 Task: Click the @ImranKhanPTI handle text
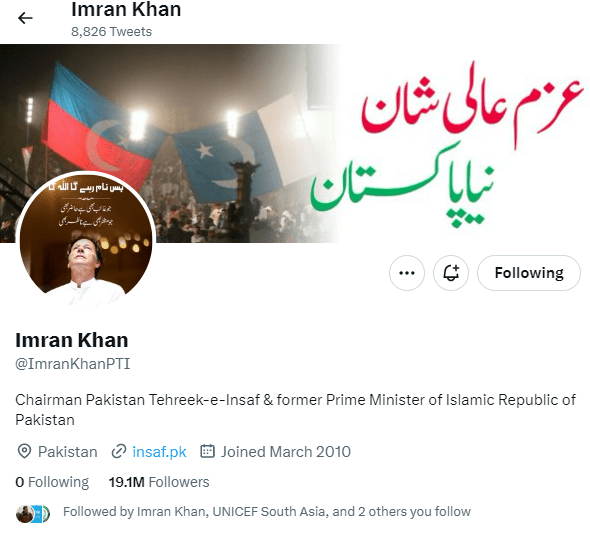73,364
